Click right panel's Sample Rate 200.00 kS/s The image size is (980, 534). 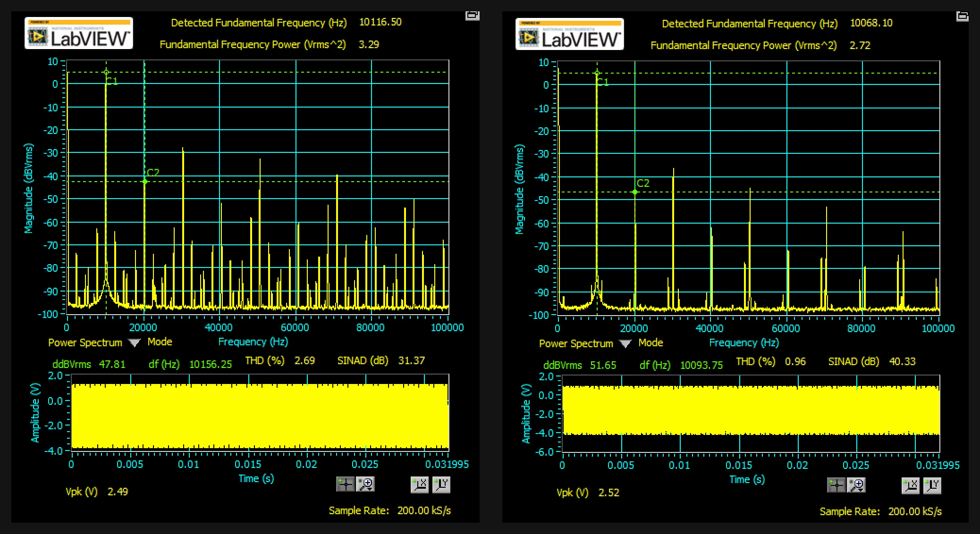pyautogui.click(x=881, y=512)
